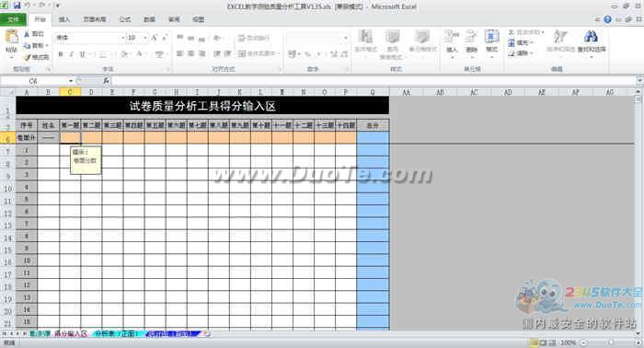Click the Format Painter brush icon

pos(27,57)
